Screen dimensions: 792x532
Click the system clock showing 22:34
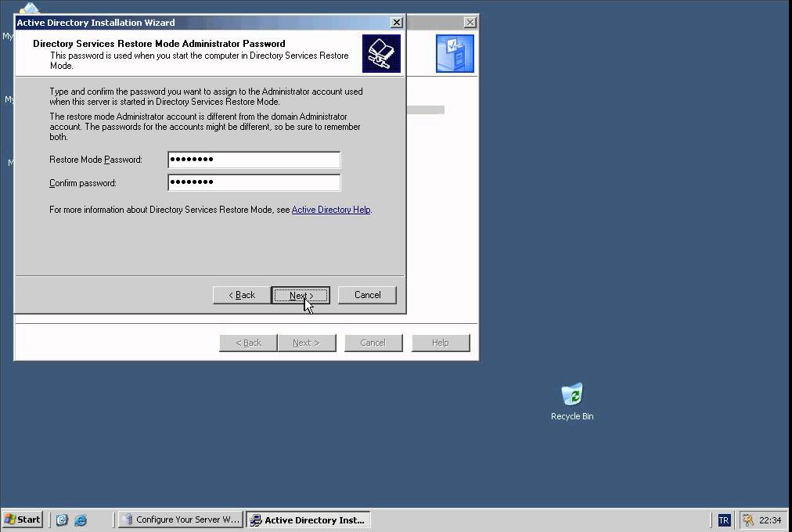pos(770,520)
